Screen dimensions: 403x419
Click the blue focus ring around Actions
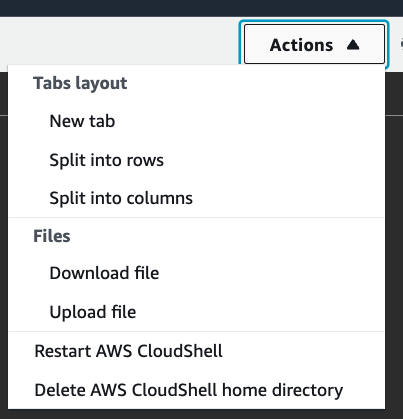coord(314,22)
